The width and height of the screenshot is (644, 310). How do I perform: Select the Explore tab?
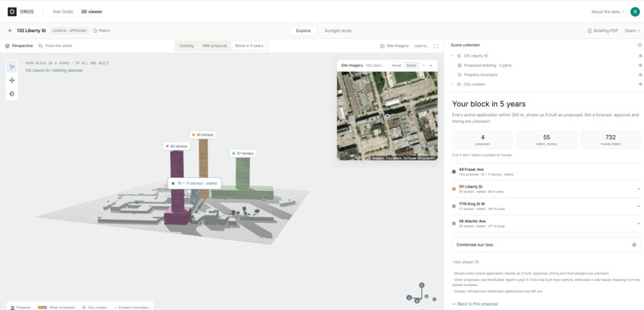304,31
